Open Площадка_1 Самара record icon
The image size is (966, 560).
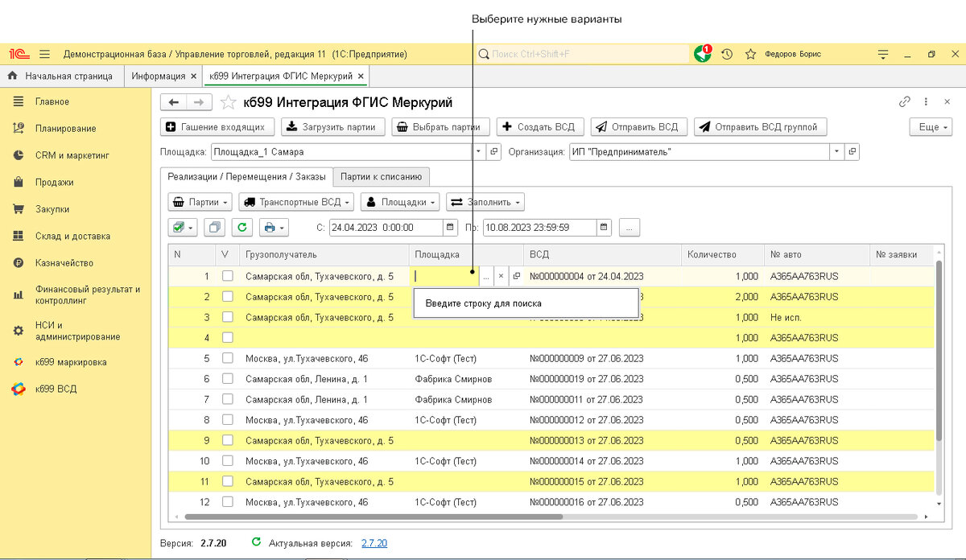tap(494, 151)
